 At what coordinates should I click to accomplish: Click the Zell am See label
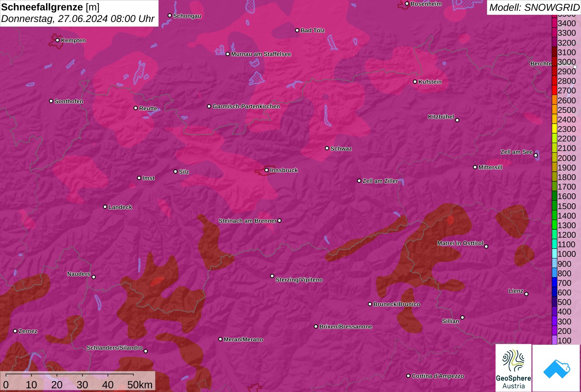point(516,152)
